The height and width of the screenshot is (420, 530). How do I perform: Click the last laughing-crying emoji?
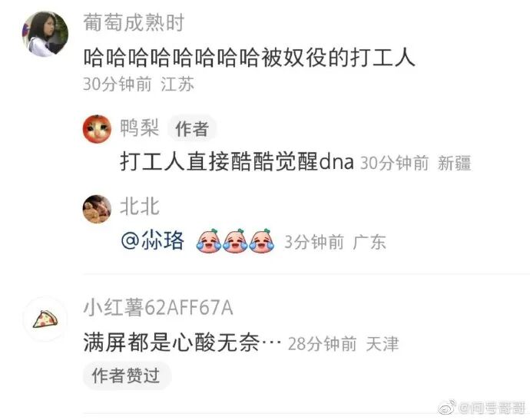262,241
